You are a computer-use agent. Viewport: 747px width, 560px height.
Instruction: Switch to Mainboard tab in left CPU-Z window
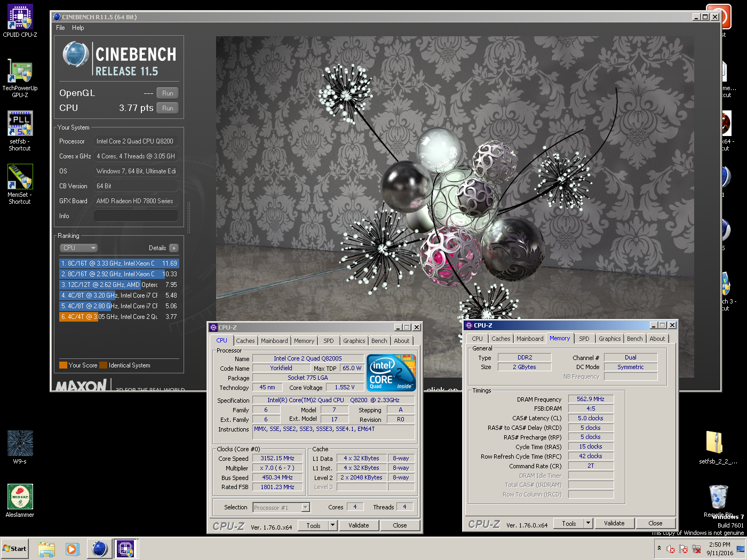(x=274, y=341)
